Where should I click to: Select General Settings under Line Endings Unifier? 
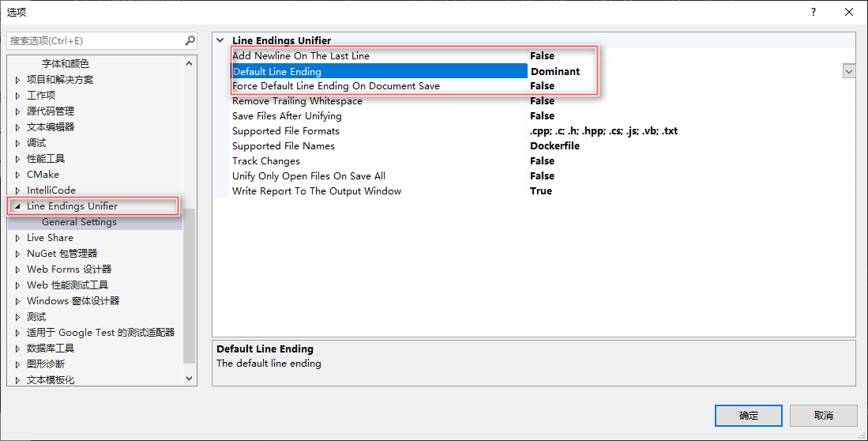point(79,221)
